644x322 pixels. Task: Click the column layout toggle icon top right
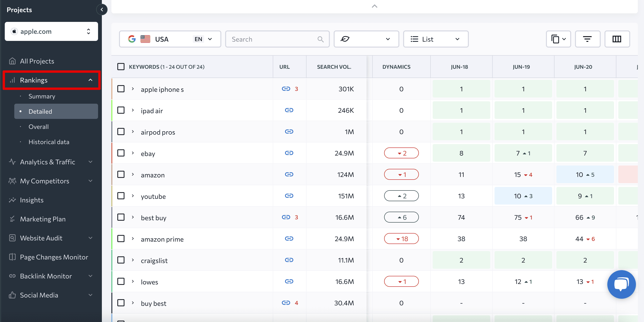pyautogui.click(x=616, y=39)
